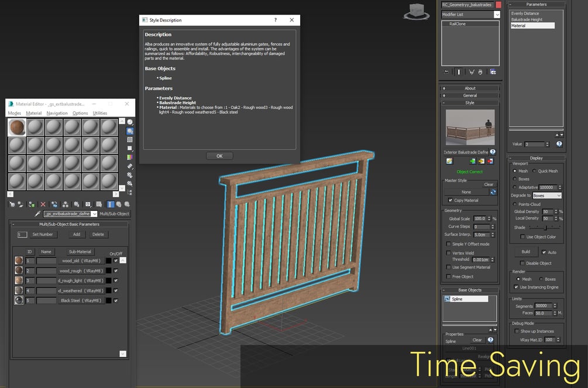Select Material in Parameters list
This screenshot has height=388, width=588.
click(532, 26)
